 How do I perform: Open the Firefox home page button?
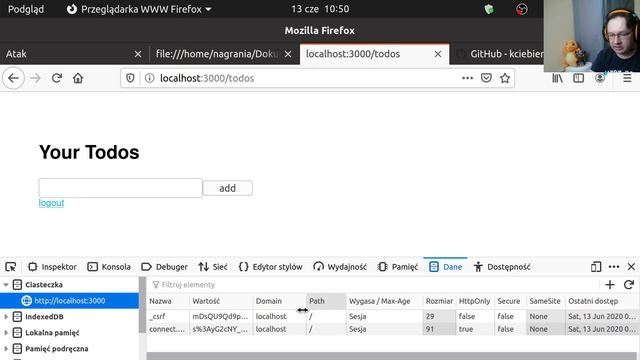pyautogui.click(x=78, y=78)
